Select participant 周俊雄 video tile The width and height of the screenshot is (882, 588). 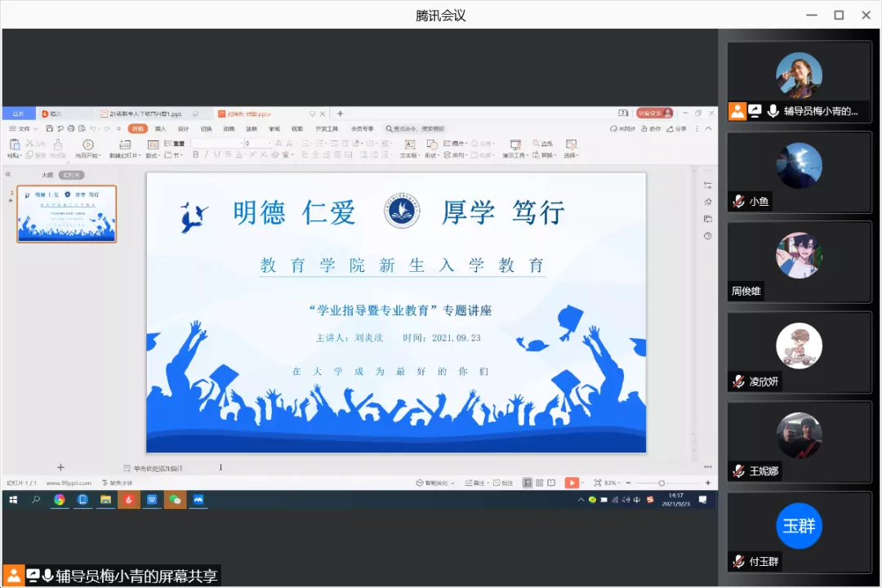pyautogui.click(x=799, y=261)
